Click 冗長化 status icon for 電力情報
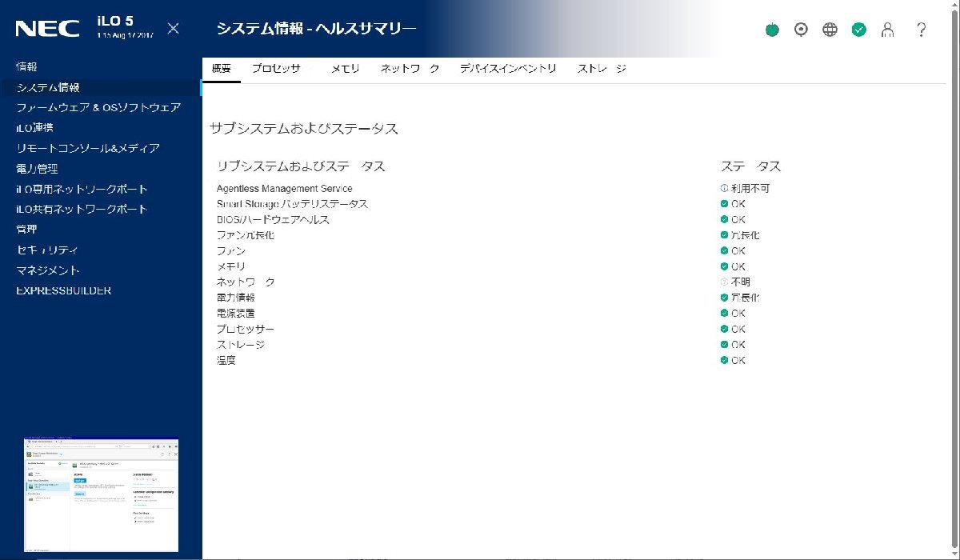Screen dimensions: 960x560 pos(724,298)
